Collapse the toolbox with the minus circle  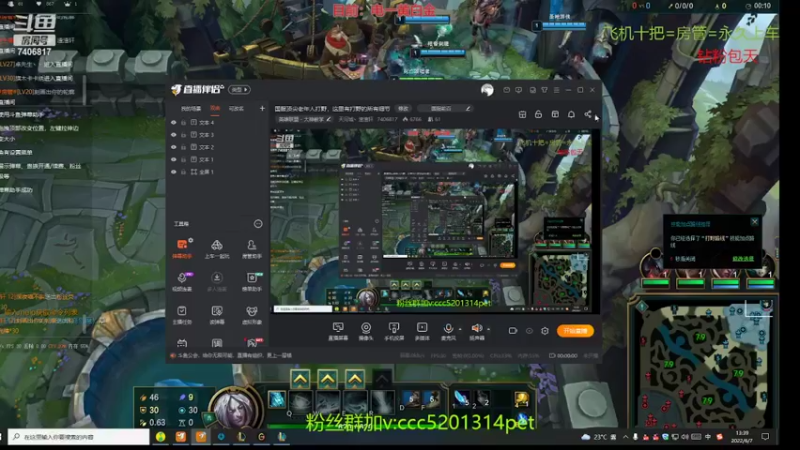click(x=258, y=223)
